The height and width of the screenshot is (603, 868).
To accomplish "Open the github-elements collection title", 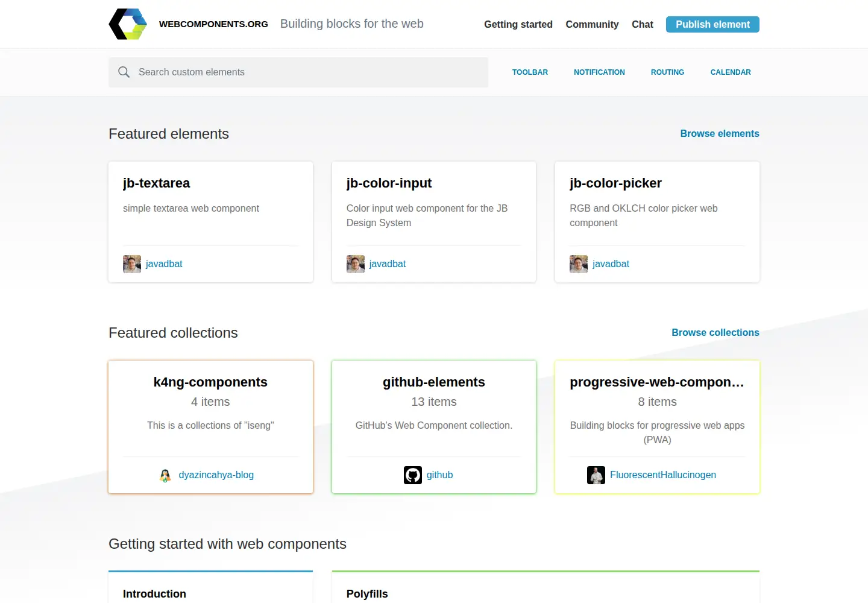I will pos(434,382).
